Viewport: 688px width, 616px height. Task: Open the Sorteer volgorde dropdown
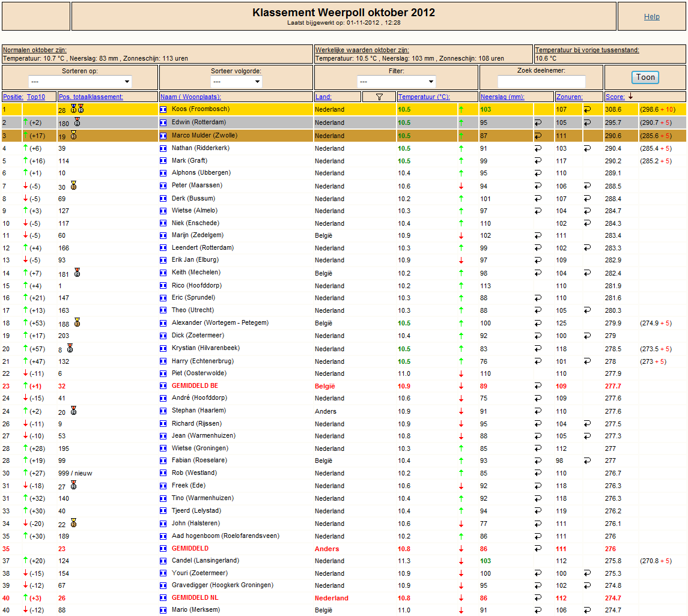(237, 82)
